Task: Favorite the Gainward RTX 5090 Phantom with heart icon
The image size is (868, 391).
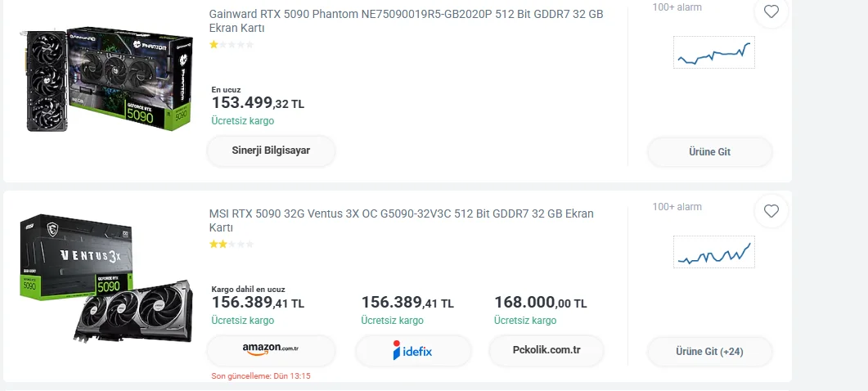Action: pyautogui.click(x=771, y=11)
